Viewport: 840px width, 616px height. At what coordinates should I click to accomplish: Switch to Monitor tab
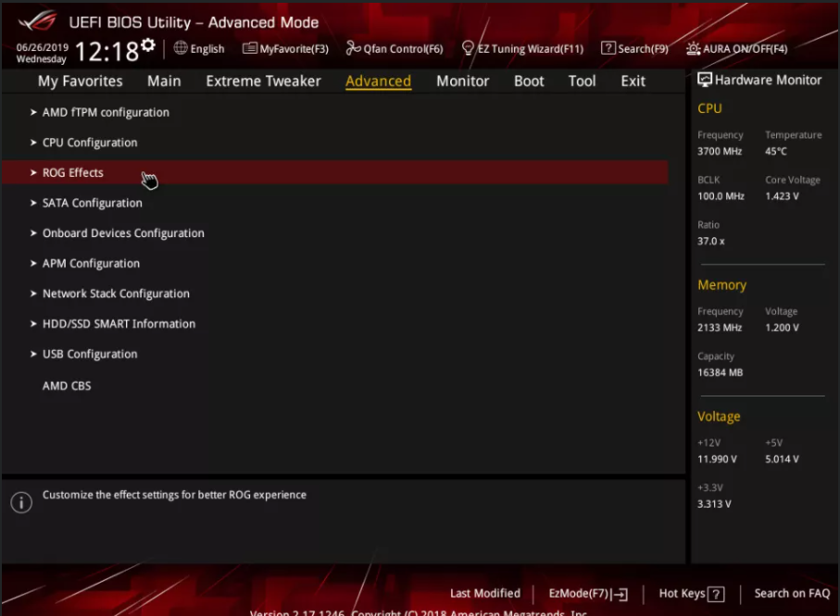point(463,81)
